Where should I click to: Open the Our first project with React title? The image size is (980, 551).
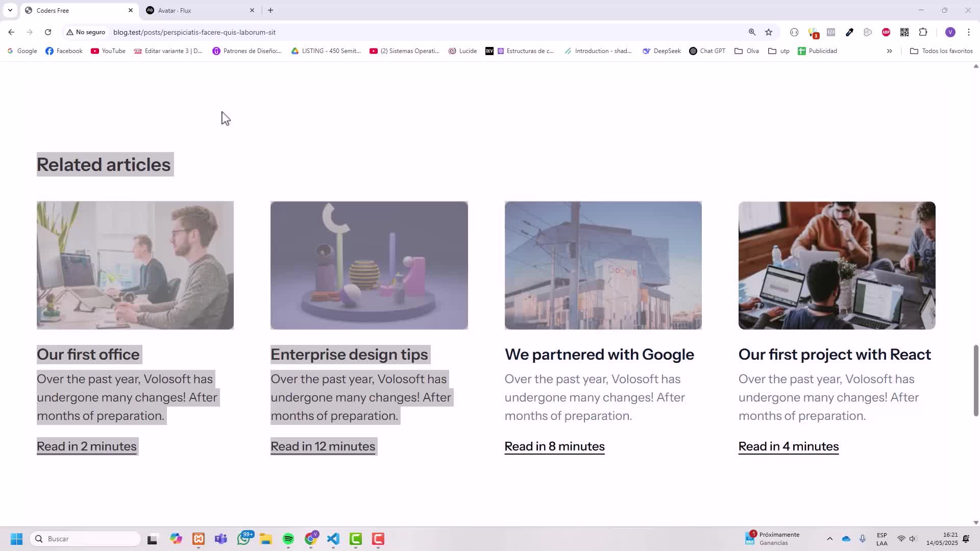point(835,355)
